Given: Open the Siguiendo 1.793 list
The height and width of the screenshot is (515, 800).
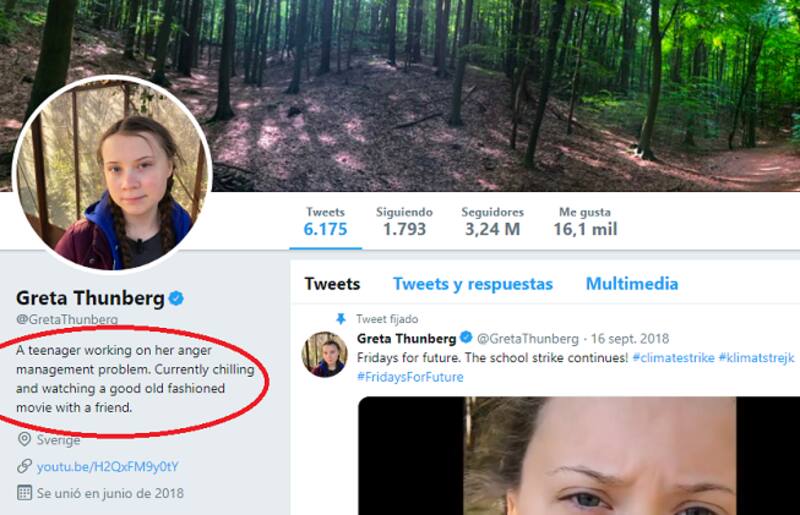Looking at the screenshot, I should (x=404, y=222).
